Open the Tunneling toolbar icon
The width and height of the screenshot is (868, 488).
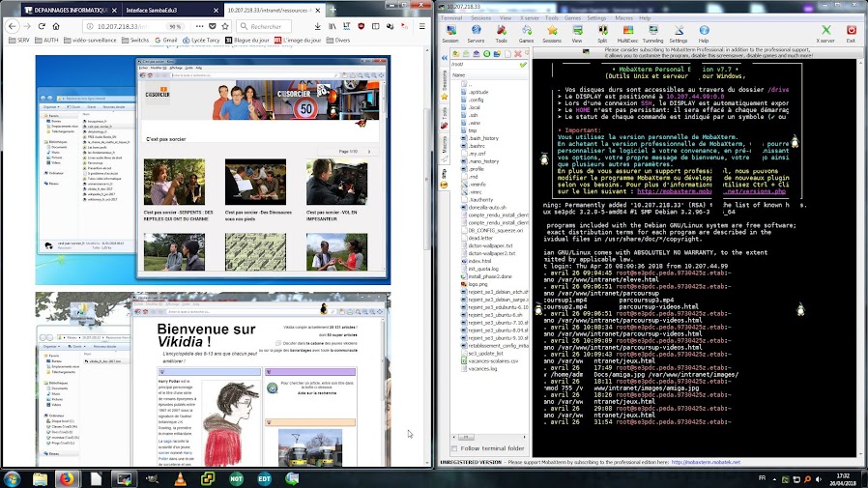click(652, 34)
